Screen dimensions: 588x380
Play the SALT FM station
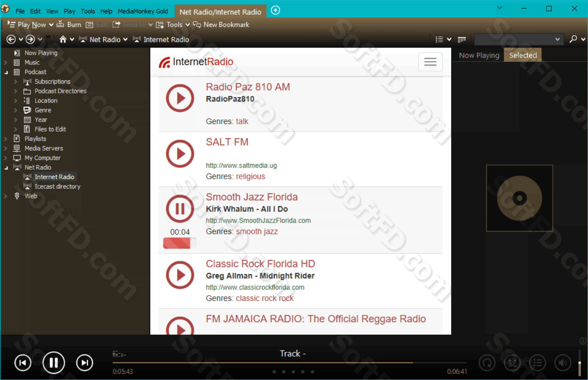point(180,154)
